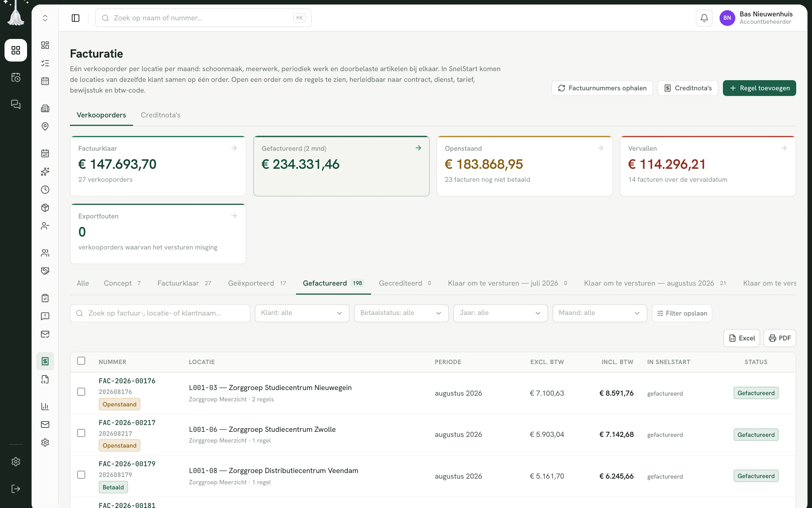Screen dimensions: 812x508
Task: Click the active receipt invoicing icon in the sidebar
Action: point(45,361)
